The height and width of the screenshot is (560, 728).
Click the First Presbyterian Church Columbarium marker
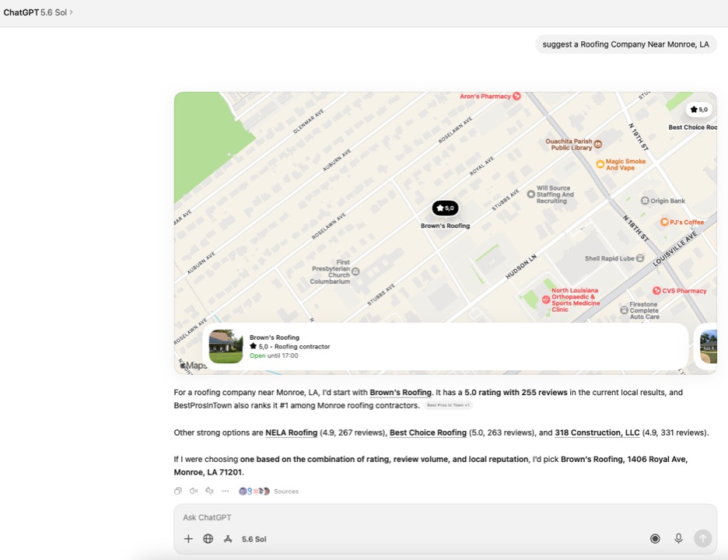tap(355, 271)
